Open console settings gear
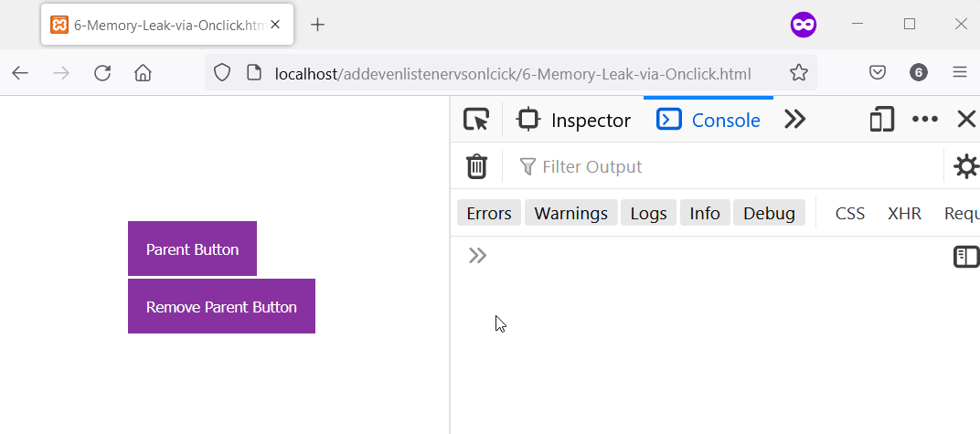Image resolution: width=980 pixels, height=434 pixels. [x=966, y=166]
